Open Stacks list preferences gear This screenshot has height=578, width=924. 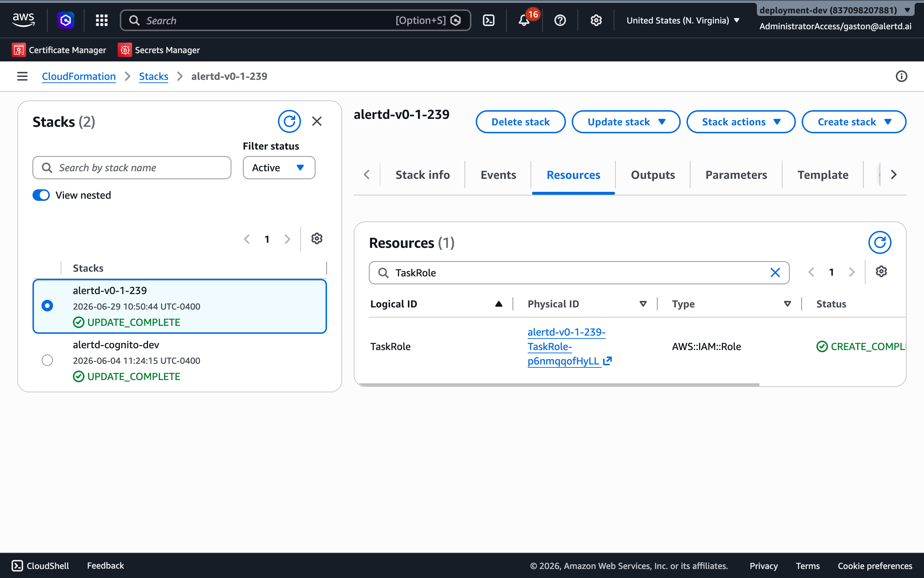pos(317,238)
